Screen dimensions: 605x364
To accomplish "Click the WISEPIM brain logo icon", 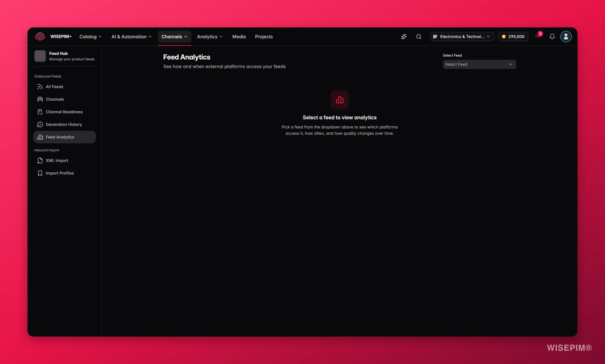I will click(40, 37).
